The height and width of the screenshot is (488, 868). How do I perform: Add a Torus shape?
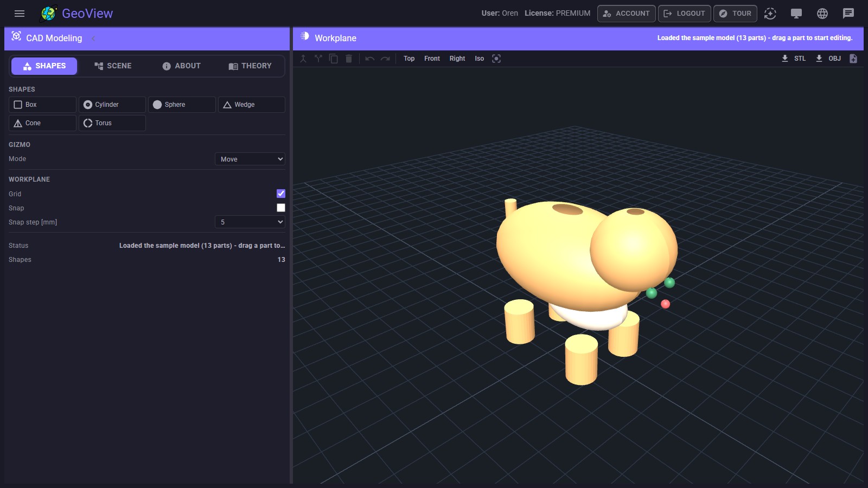pos(112,123)
